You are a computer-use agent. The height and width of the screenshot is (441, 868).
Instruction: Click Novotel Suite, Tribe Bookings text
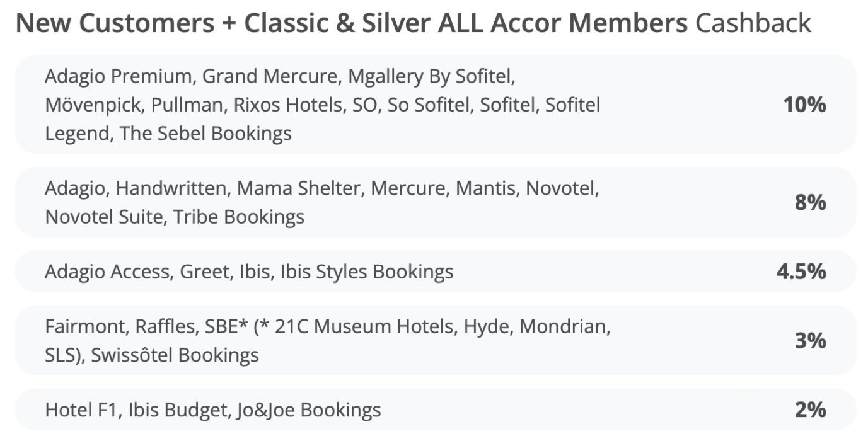pos(175,217)
